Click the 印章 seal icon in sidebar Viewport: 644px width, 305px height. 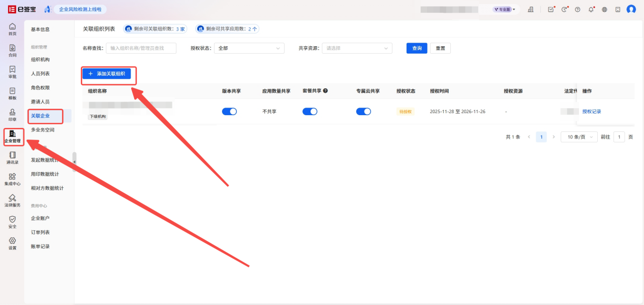[x=12, y=115]
